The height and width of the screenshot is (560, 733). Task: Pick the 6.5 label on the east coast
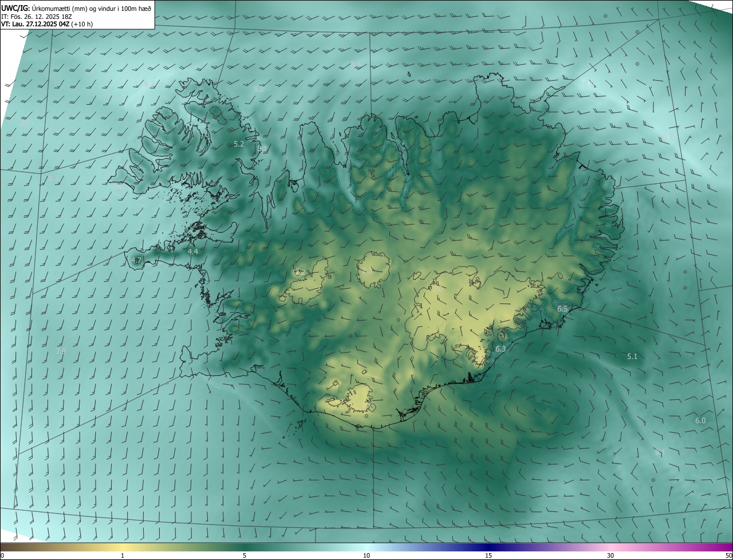[562, 309]
